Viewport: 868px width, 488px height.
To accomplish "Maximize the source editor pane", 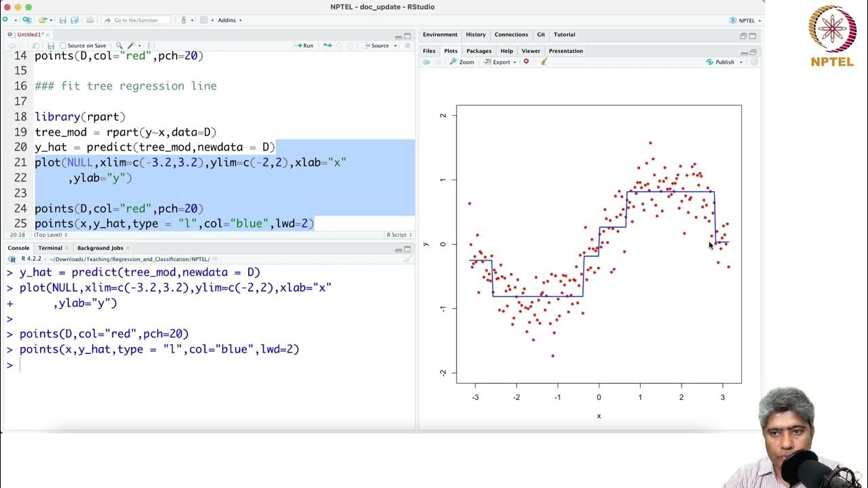I will 408,37.
